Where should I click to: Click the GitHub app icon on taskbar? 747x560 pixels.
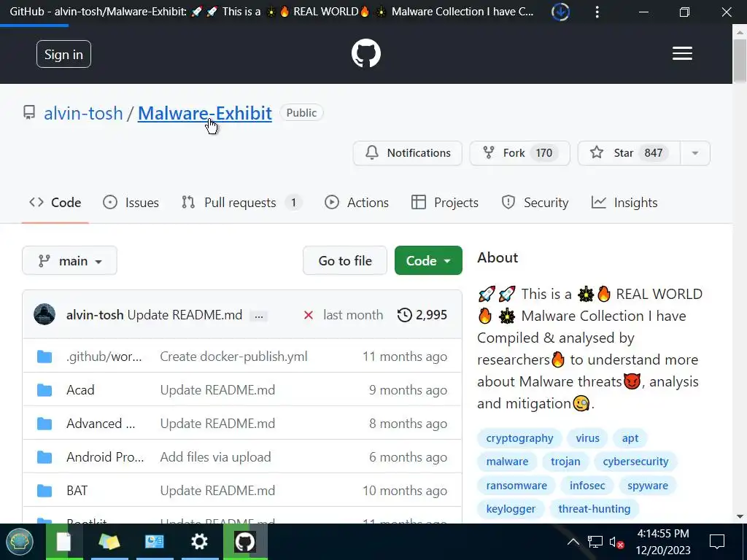[245, 542]
